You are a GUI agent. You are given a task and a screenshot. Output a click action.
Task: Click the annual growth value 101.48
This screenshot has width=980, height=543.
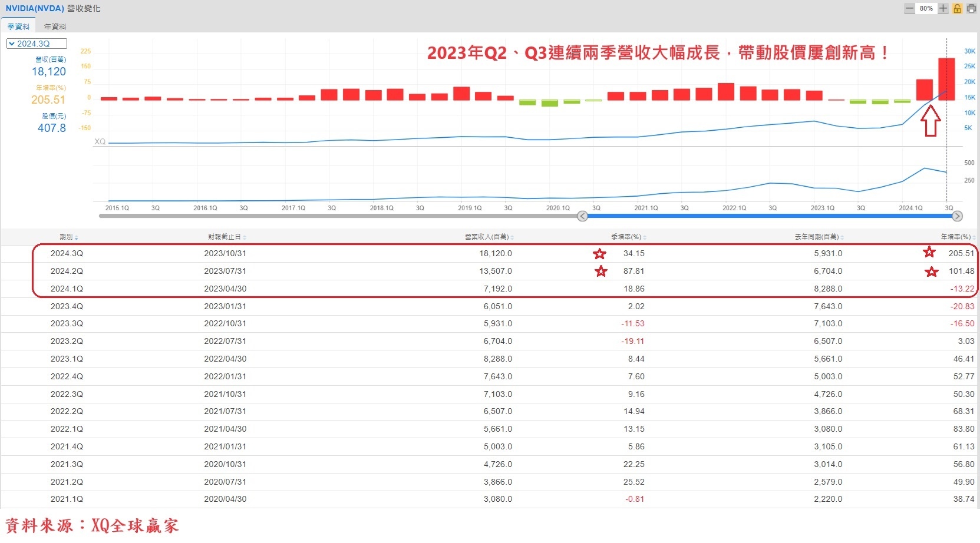(x=962, y=271)
